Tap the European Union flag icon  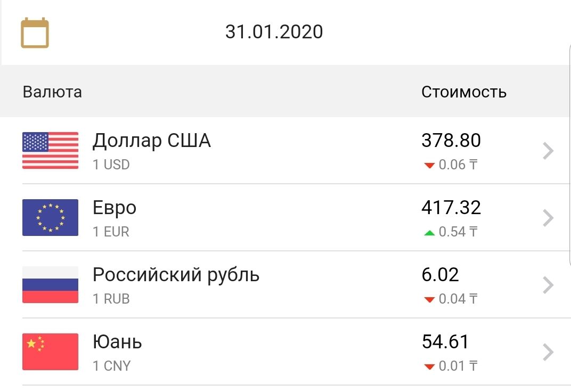coord(50,217)
